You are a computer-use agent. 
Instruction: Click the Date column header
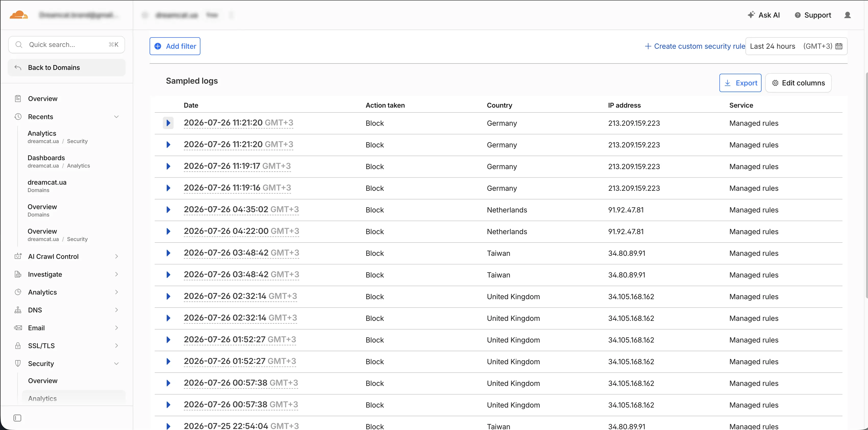[x=191, y=105]
